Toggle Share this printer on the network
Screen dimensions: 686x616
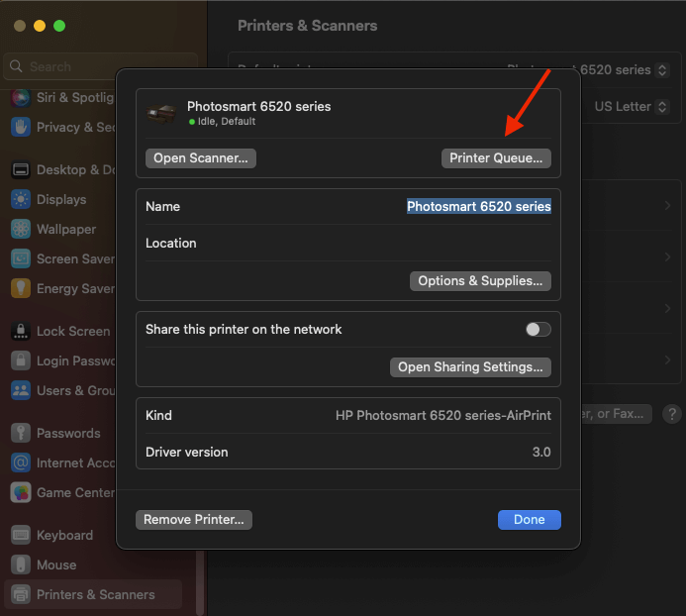pyautogui.click(x=539, y=329)
